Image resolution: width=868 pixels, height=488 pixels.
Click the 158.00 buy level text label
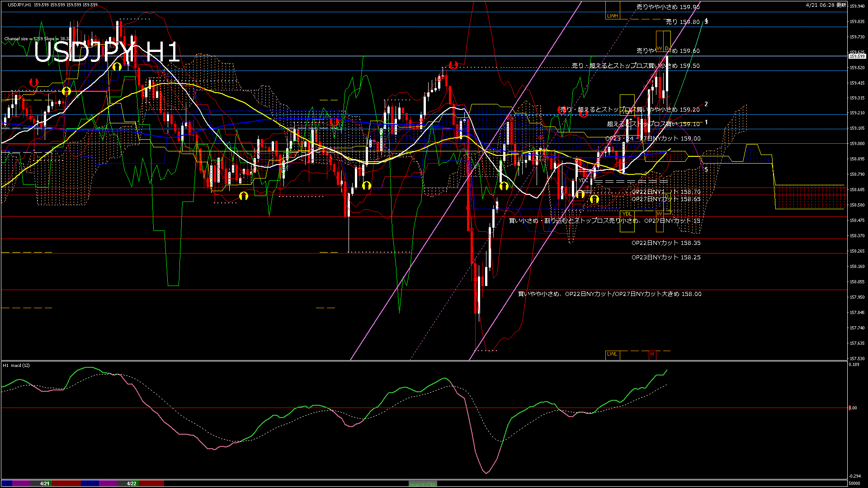(609, 294)
